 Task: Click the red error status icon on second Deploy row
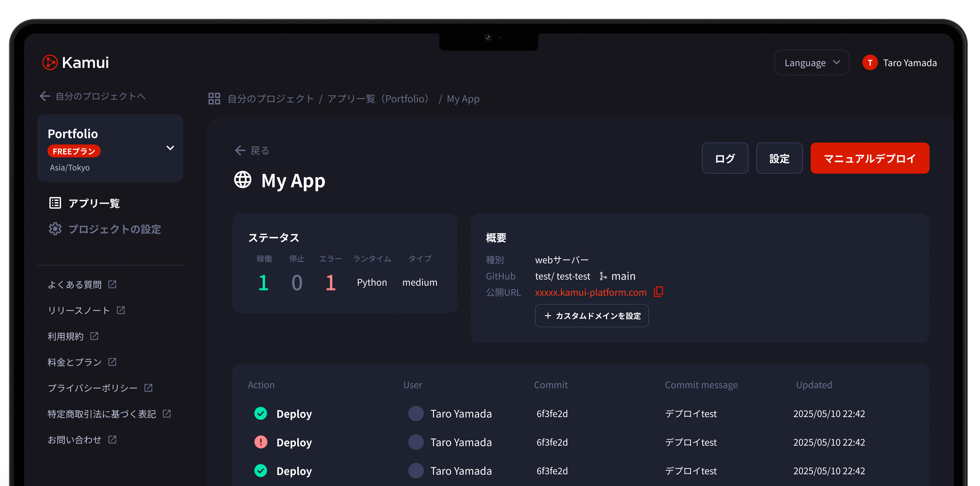coord(261,442)
